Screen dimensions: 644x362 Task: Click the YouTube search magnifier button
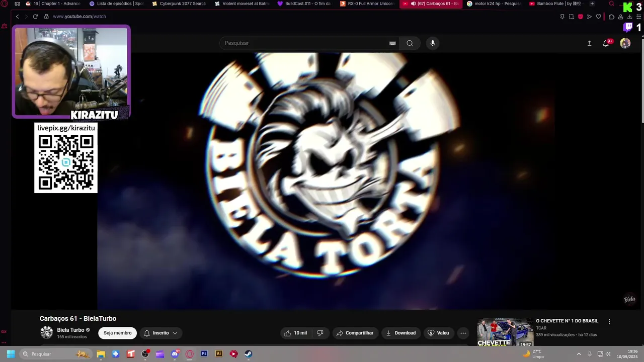(410, 43)
